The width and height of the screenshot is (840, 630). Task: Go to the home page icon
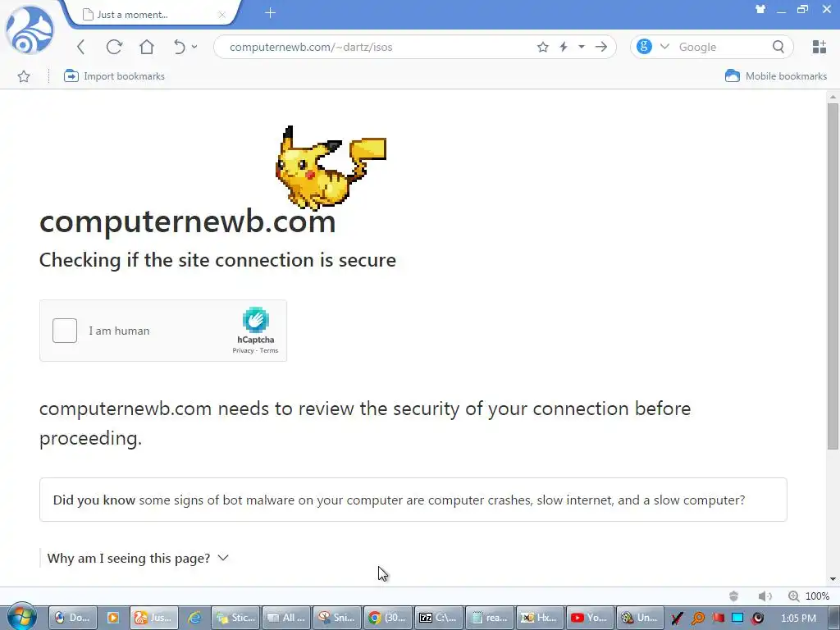point(147,47)
